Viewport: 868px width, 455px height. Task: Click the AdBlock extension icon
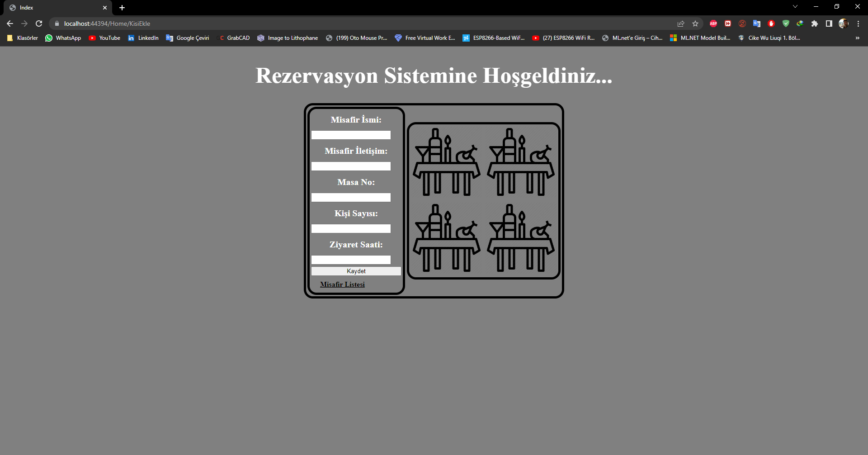713,24
